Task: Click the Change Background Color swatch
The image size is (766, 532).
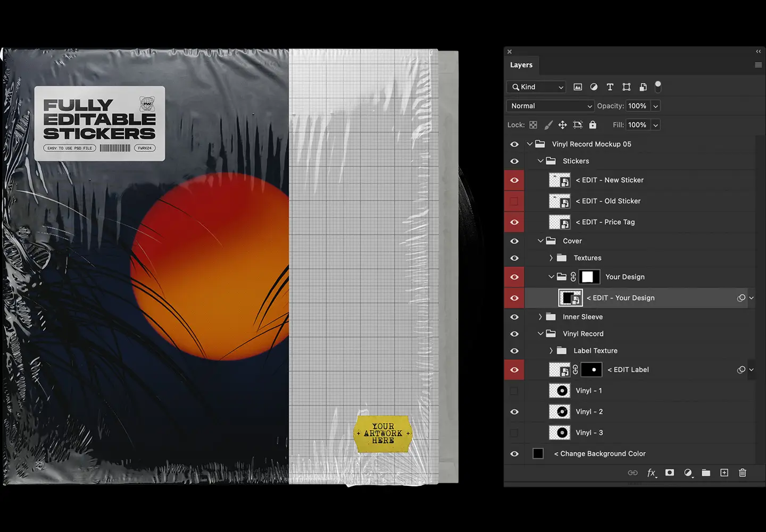Action: (x=538, y=453)
